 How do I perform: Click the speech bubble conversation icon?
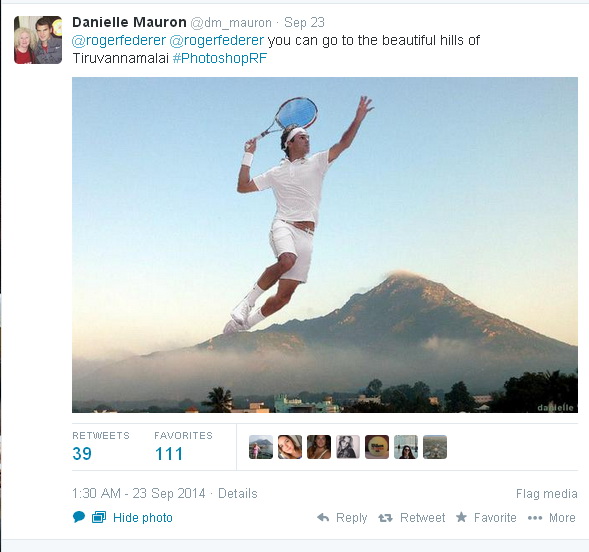click(x=79, y=517)
